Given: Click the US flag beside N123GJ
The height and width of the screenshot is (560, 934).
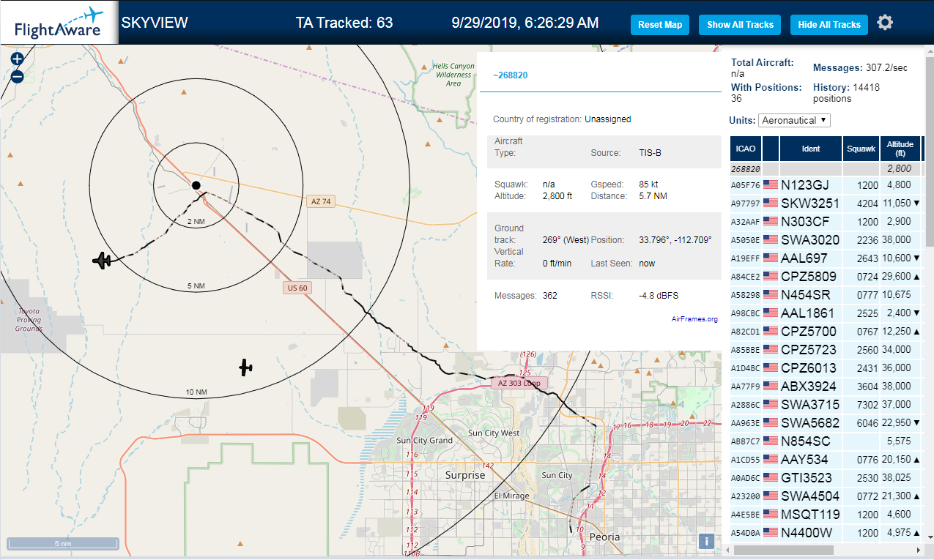Looking at the screenshot, I should 770,185.
